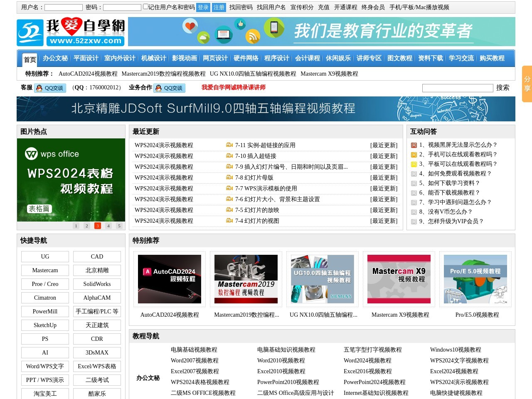Click 7-6 幻灯片大小、背景和主题设置 lesson
The width and height of the screenshot is (532, 399).
point(278,199)
